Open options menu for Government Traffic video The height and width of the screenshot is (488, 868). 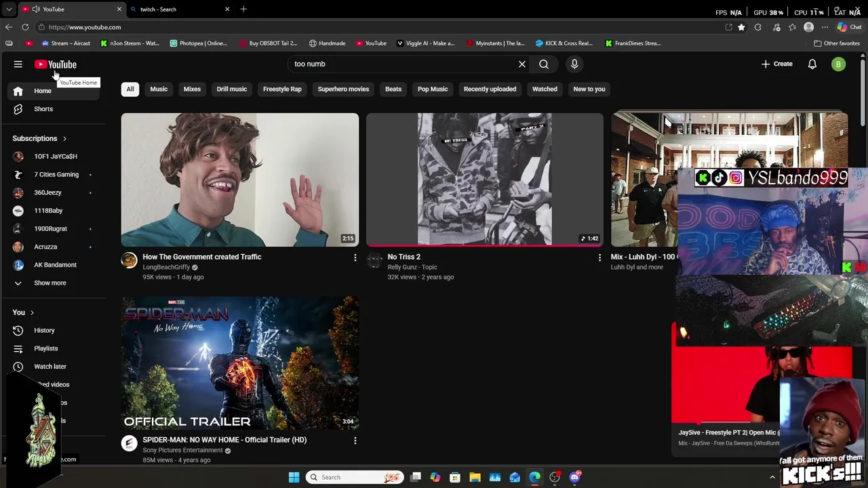355,258
